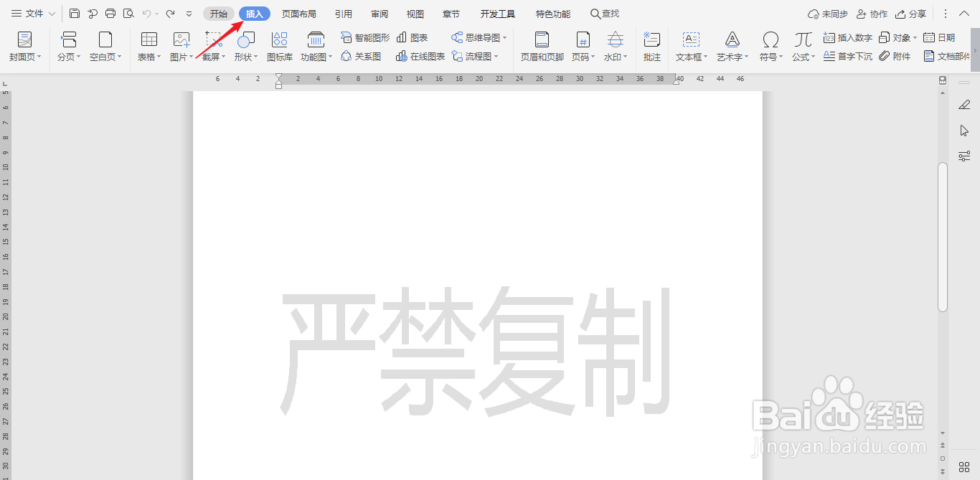
Task: Open the References (引用) tab
Action: (x=344, y=14)
